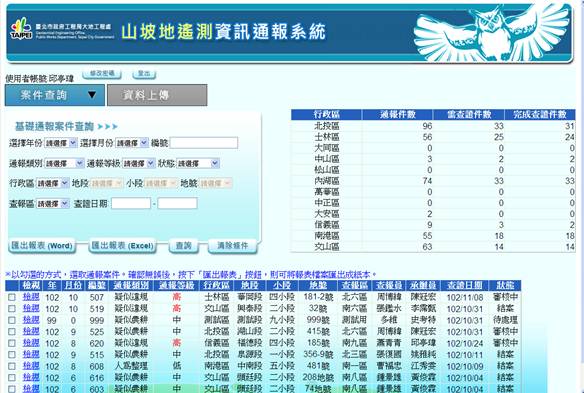584x393 pixels.
Task: Open the 通報等級 dropdown
Action: point(139,163)
